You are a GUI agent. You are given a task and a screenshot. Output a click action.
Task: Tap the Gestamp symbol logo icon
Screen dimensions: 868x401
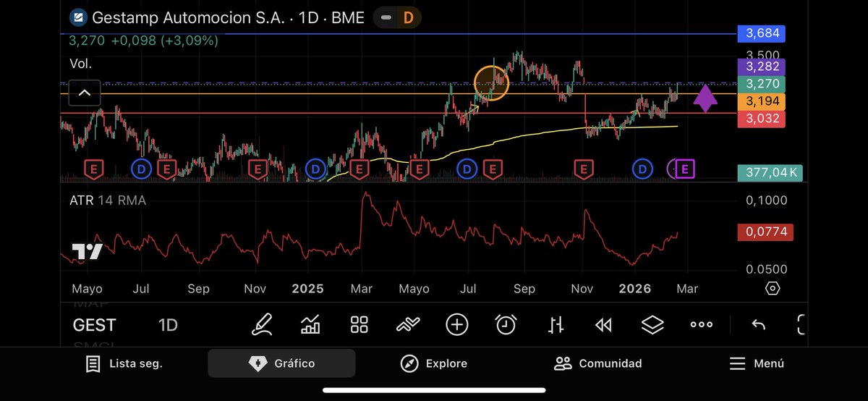[79, 17]
